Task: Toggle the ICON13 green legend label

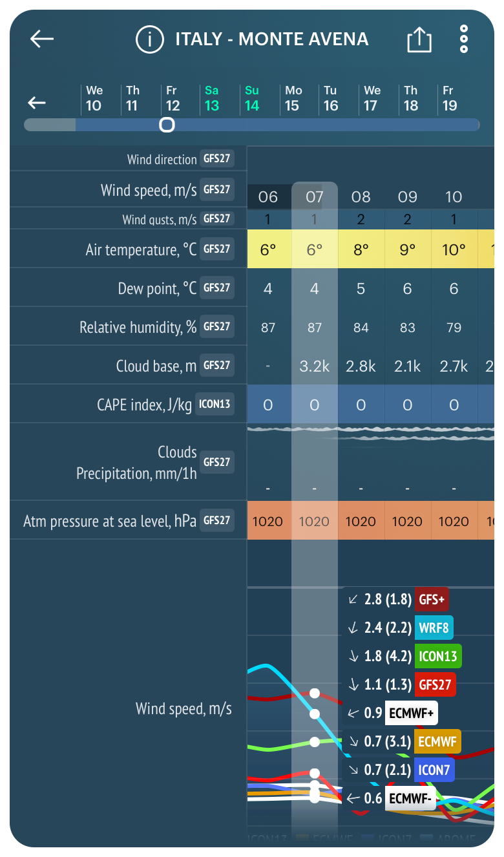Action: pyautogui.click(x=438, y=656)
